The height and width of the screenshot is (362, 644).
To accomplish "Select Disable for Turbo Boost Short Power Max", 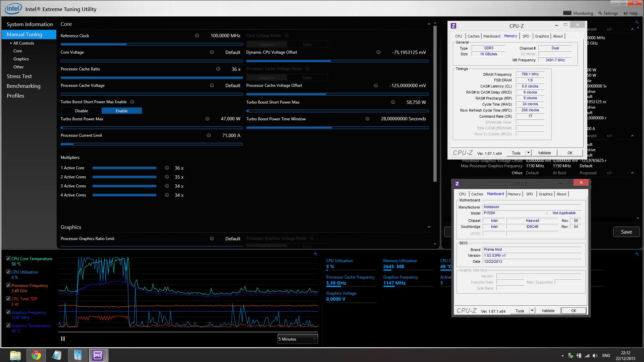I will click(81, 111).
